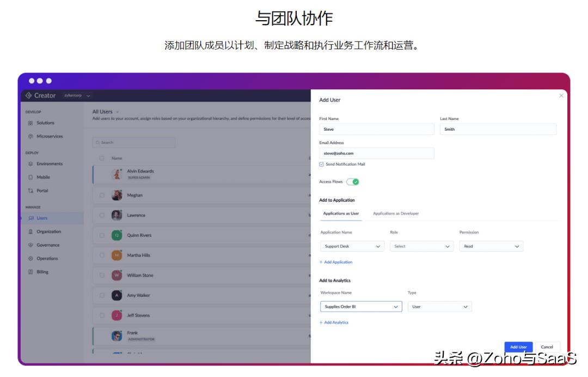Toggle the select-all checkbox in the Name header
This screenshot has width=588, height=377.
pyautogui.click(x=103, y=158)
